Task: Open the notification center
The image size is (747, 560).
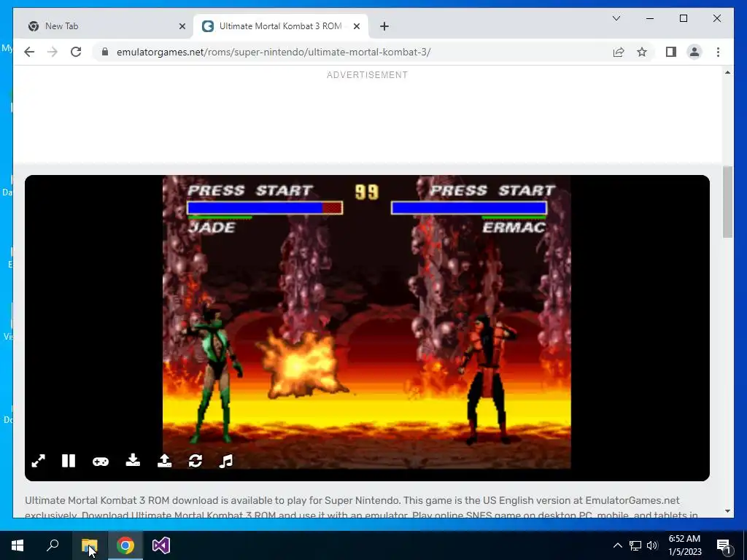Action: pos(724,545)
